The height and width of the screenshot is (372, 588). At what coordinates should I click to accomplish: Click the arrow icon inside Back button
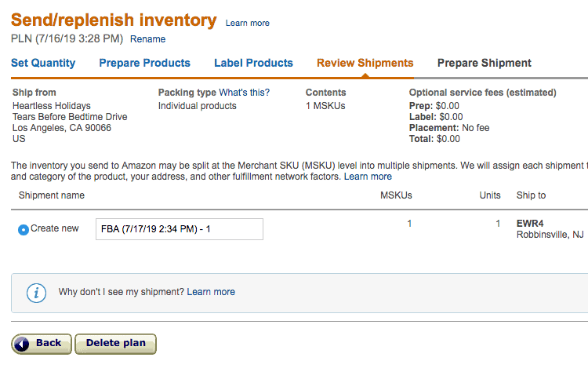pos(22,344)
